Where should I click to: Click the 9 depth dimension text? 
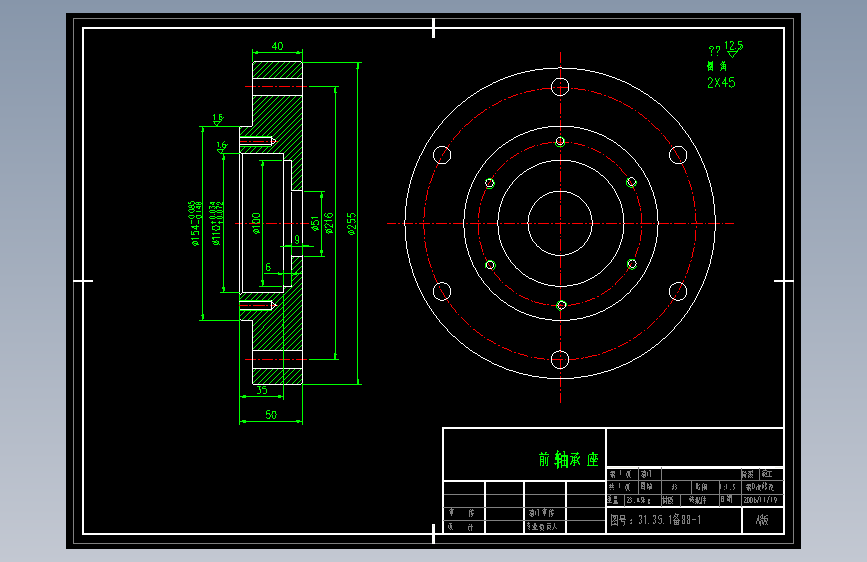click(x=297, y=240)
